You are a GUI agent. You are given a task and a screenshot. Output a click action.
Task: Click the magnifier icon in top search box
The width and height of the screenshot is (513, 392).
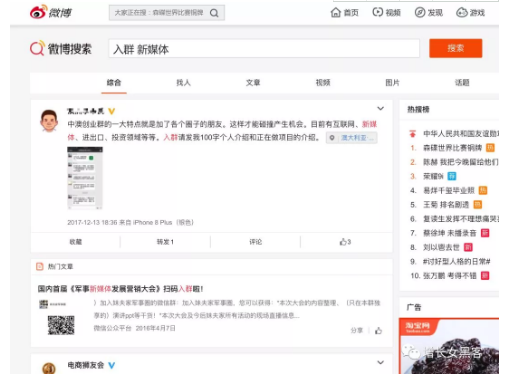coord(214,13)
